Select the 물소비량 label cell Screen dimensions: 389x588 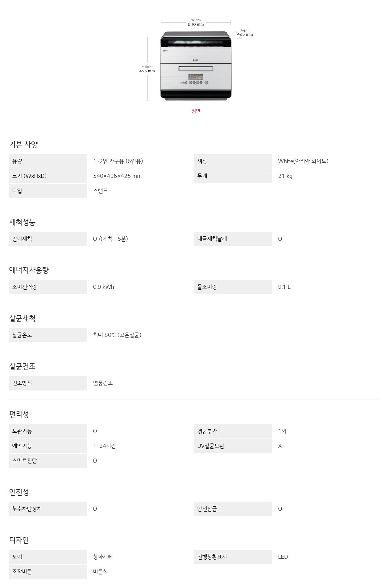(233, 287)
